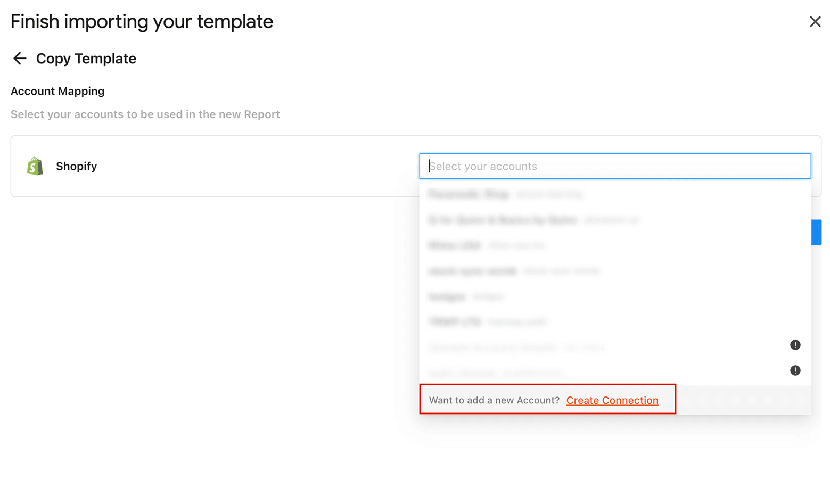The height and width of the screenshot is (504, 830).
Task: Select the second account in the dropdown list
Action: click(532, 220)
